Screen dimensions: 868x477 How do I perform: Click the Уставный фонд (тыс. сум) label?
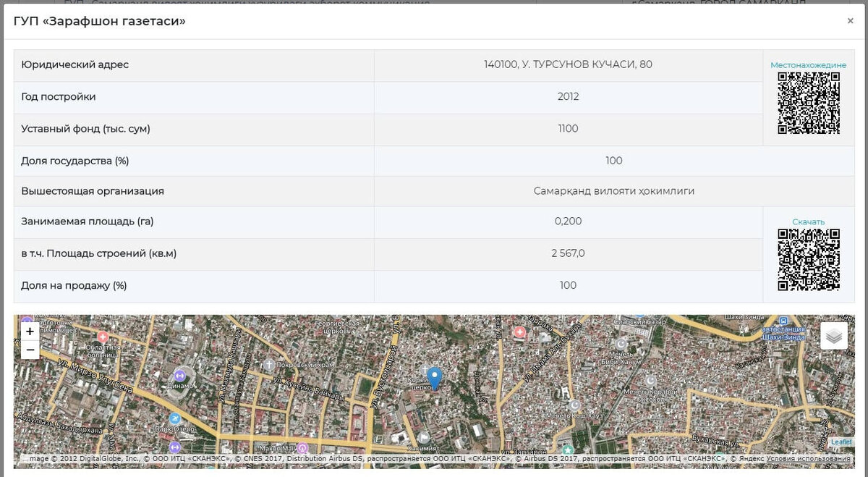click(85, 128)
